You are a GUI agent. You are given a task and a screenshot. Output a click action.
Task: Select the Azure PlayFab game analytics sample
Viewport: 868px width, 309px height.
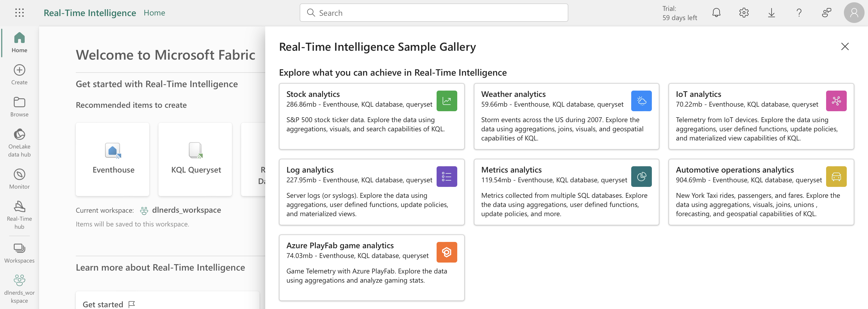click(x=372, y=268)
